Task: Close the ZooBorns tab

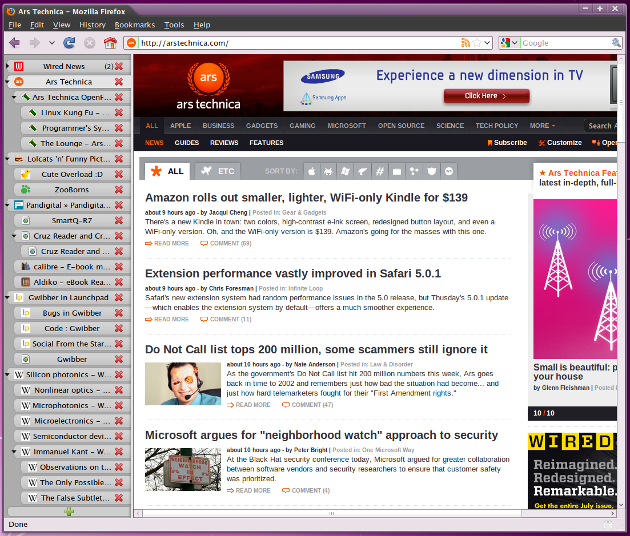Action: (x=119, y=190)
